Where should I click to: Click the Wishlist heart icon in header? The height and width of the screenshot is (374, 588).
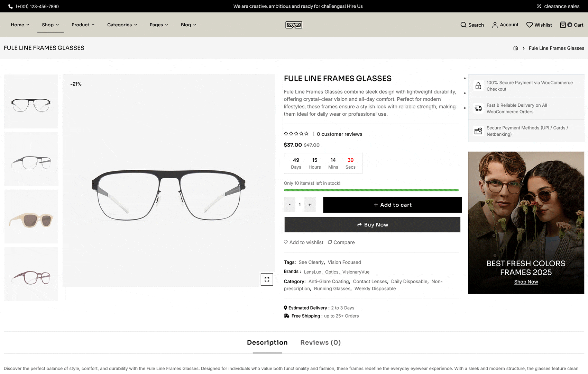[529, 25]
